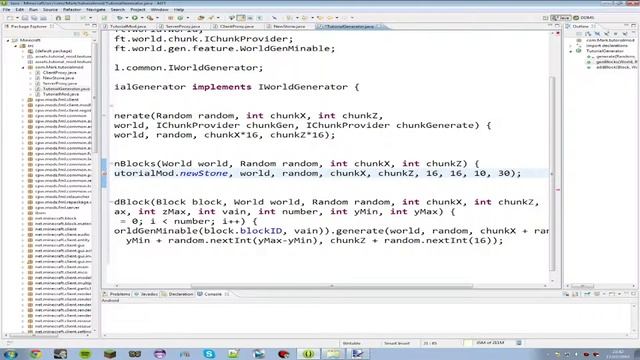The height and width of the screenshot is (360, 640).
Task: Open the Window menu
Action: 160,9
